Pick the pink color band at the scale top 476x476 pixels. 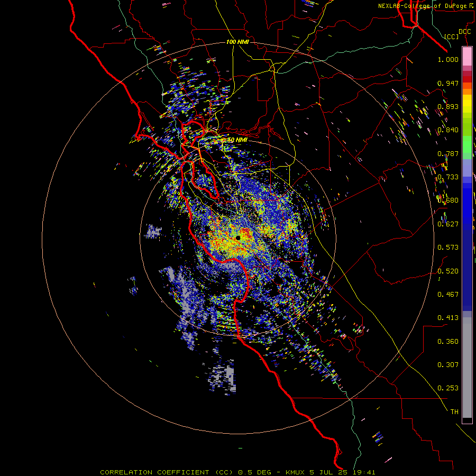467,57
